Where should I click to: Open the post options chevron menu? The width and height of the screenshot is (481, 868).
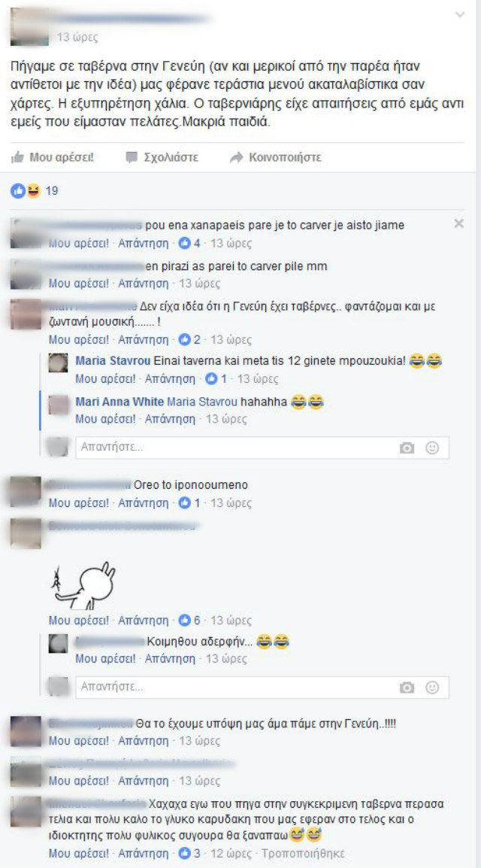[459, 15]
